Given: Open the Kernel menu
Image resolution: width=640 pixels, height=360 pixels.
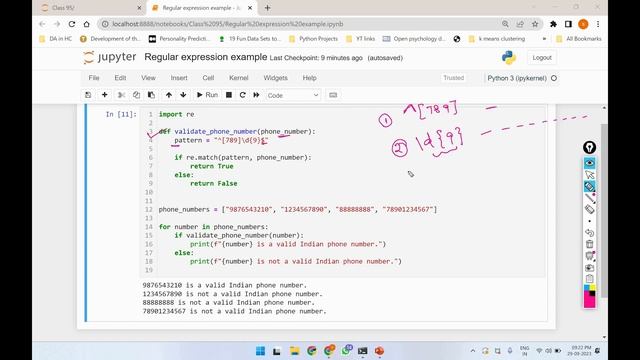Looking at the screenshot, I should point(239,78).
